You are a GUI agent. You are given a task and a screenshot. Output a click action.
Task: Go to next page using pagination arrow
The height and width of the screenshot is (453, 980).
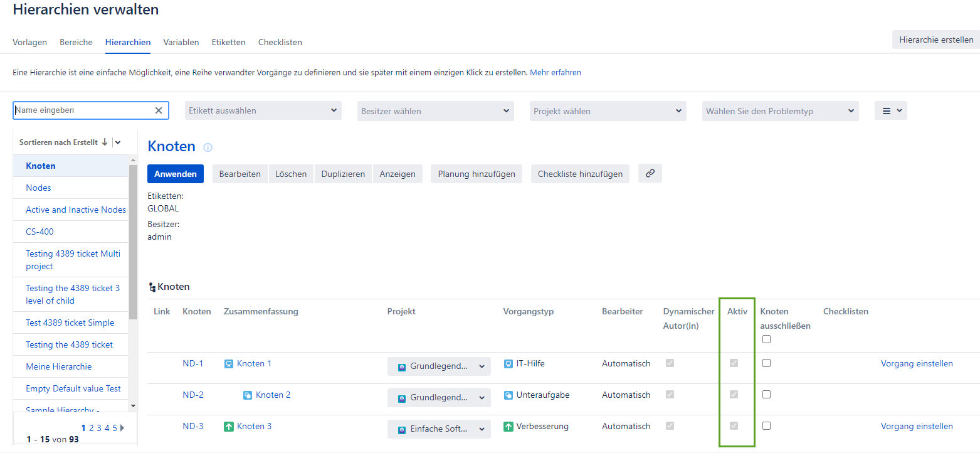pyautogui.click(x=122, y=428)
